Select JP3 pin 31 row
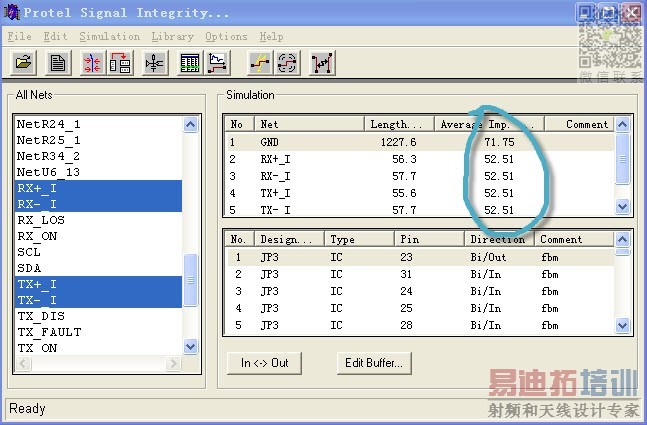Viewport: 647px width, 425px height. pos(420,274)
